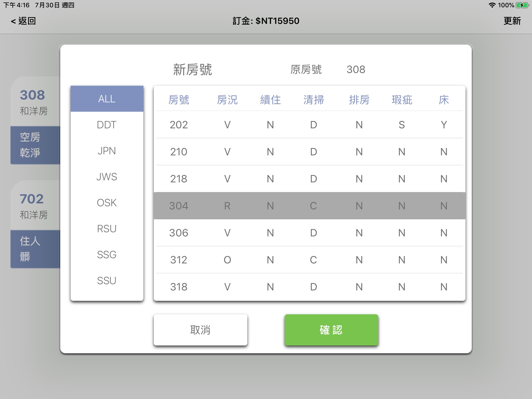
Task: Tap the battery icon in status bar
Action: tap(522, 5)
